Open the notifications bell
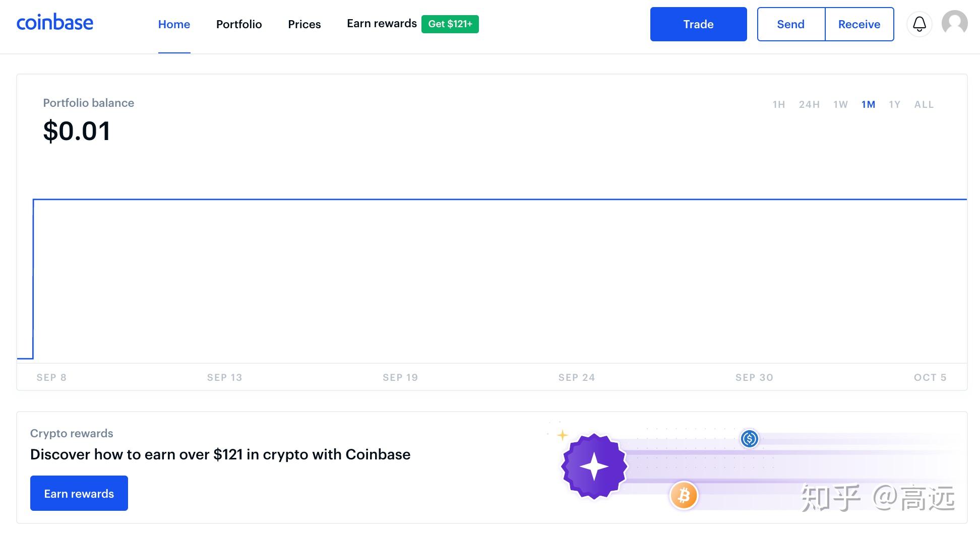This screenshot has width=980, height=537. click(x=920, y=24)
